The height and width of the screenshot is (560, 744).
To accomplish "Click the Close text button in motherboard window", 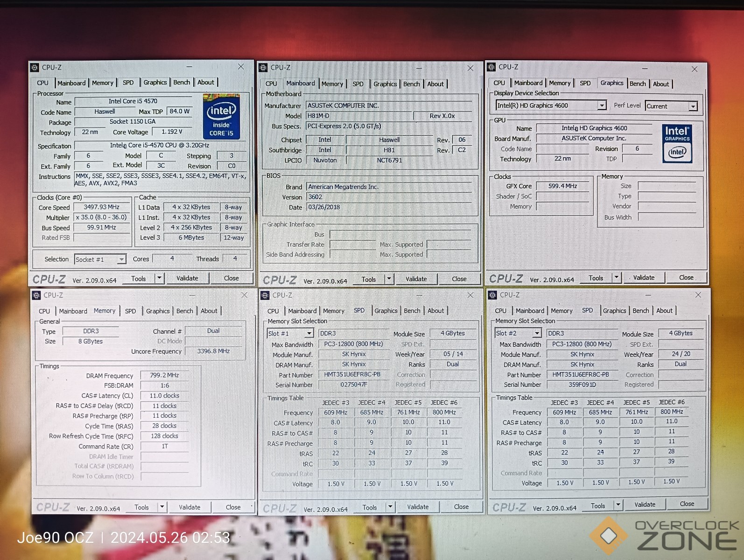I will 459,279.
